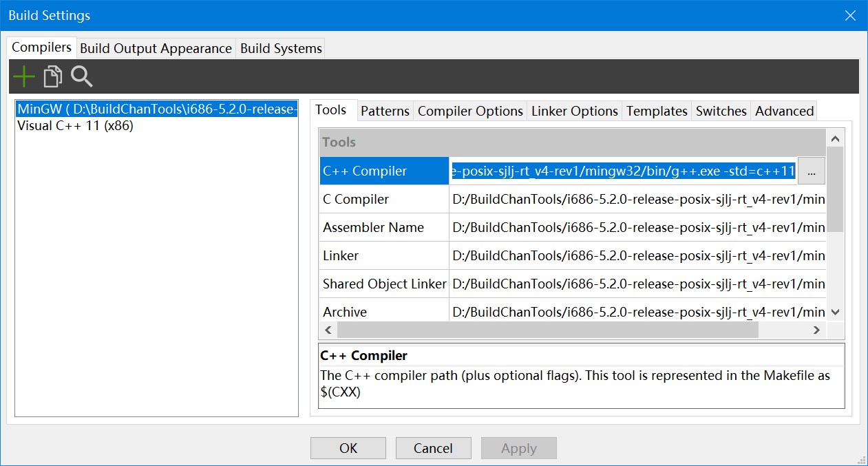
Task: Click the C Compiler path field
Action: pos(637,200)
